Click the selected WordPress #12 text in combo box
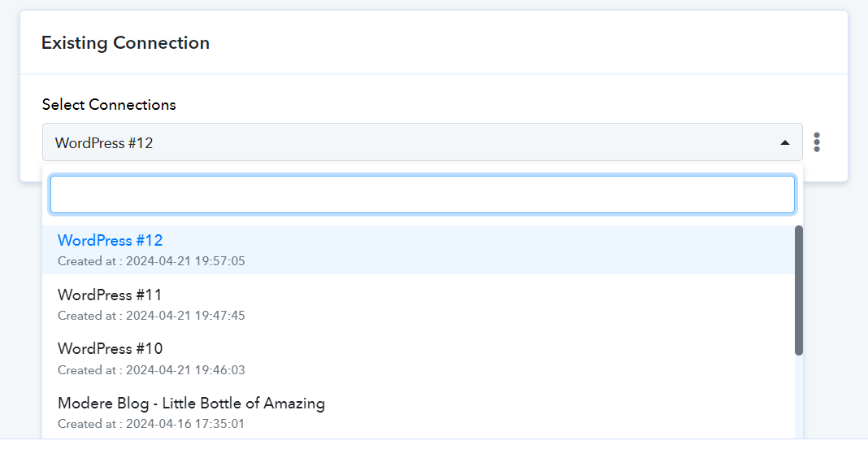868x454 pixels. click(x=104, y=143)
